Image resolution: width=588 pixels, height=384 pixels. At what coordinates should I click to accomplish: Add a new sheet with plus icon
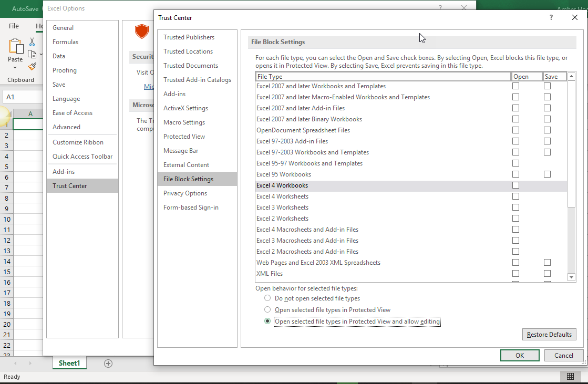pos(108,364)
